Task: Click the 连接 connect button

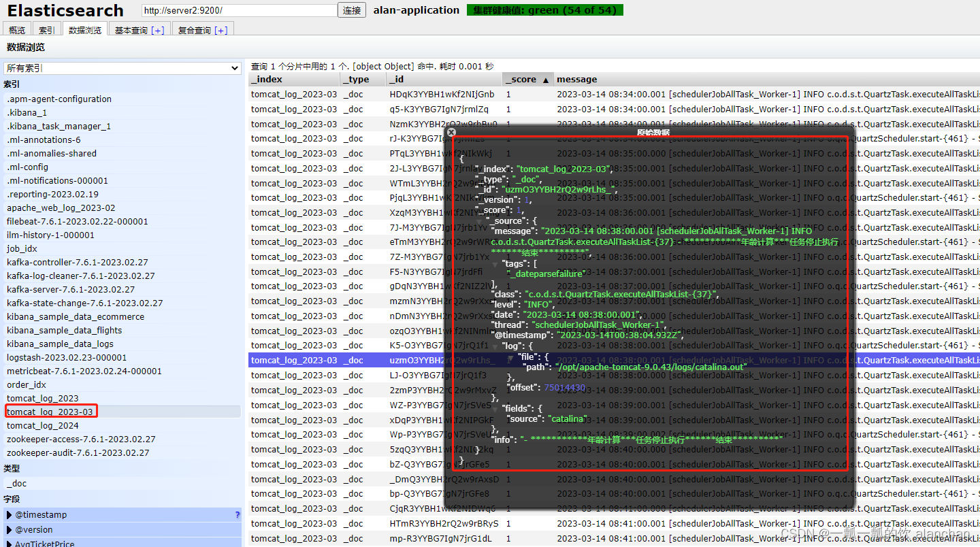Action: (x=351, y=10)
